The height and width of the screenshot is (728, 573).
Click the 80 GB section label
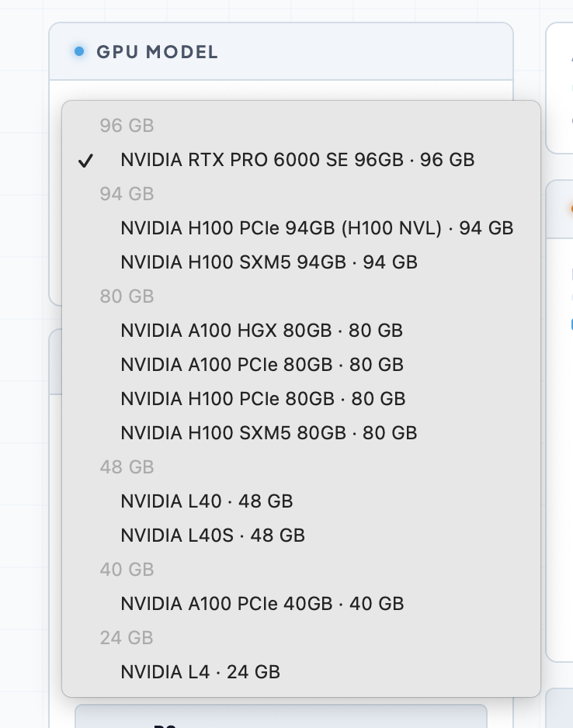126,296
